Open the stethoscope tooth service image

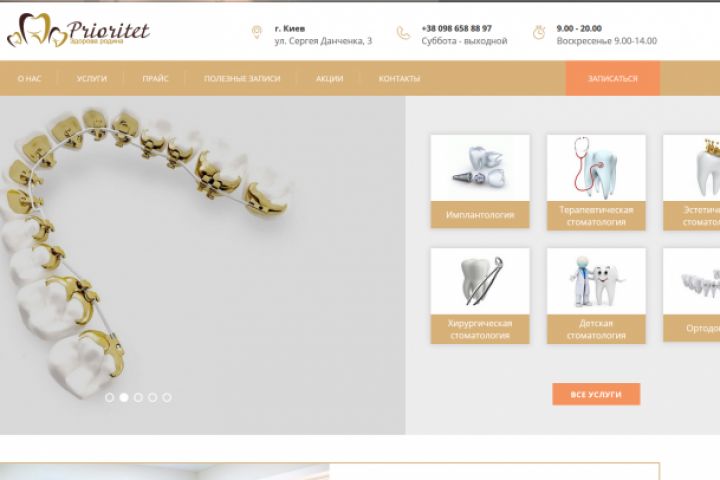tap(596, 168)
